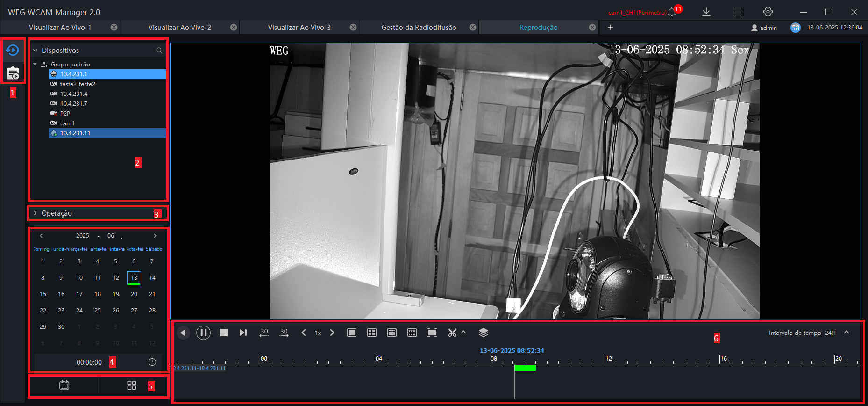Screen dimensions: 868x406
Task: Expand the clip options arrow
Action: tap(463, 332)
